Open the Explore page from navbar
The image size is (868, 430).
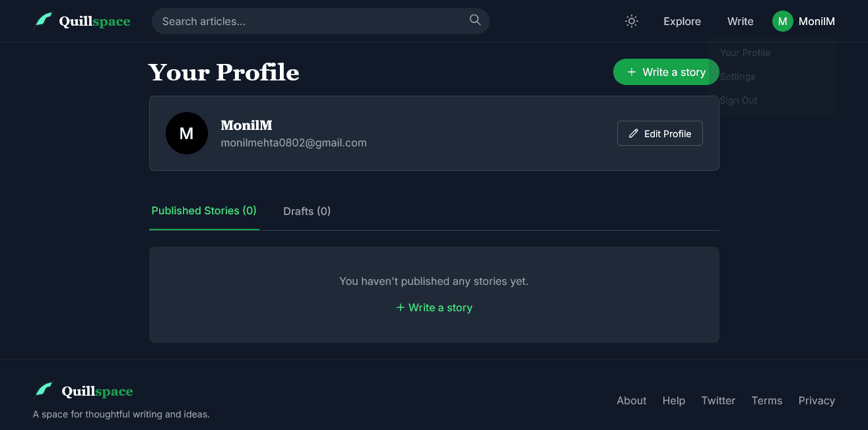pyautogui.click(x=682, y=21)
